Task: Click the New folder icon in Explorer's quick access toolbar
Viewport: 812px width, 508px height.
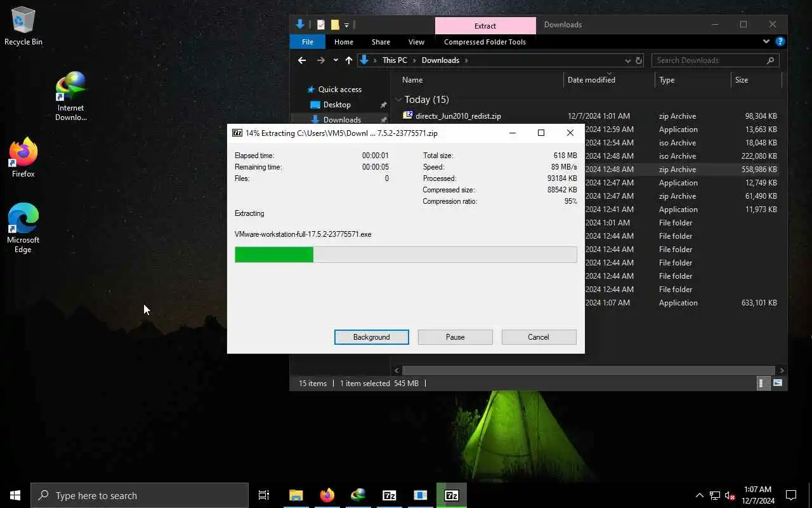Action: click(335, 25)
